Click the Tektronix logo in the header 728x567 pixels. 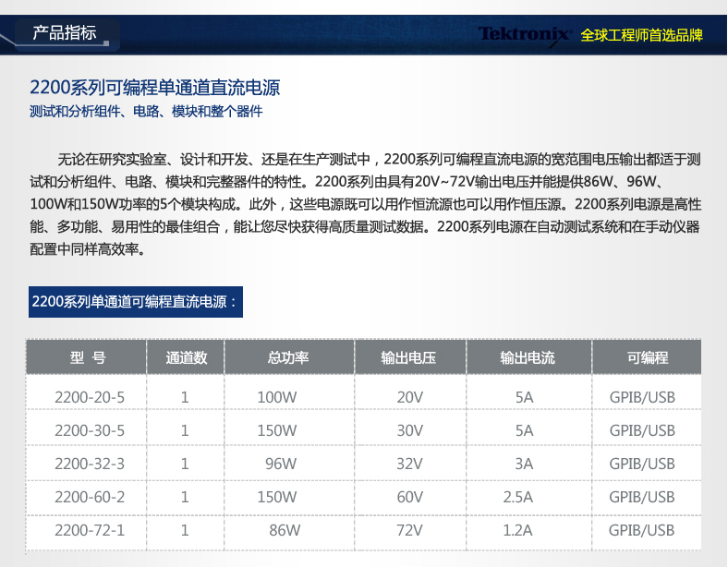[x=525, y=35]
